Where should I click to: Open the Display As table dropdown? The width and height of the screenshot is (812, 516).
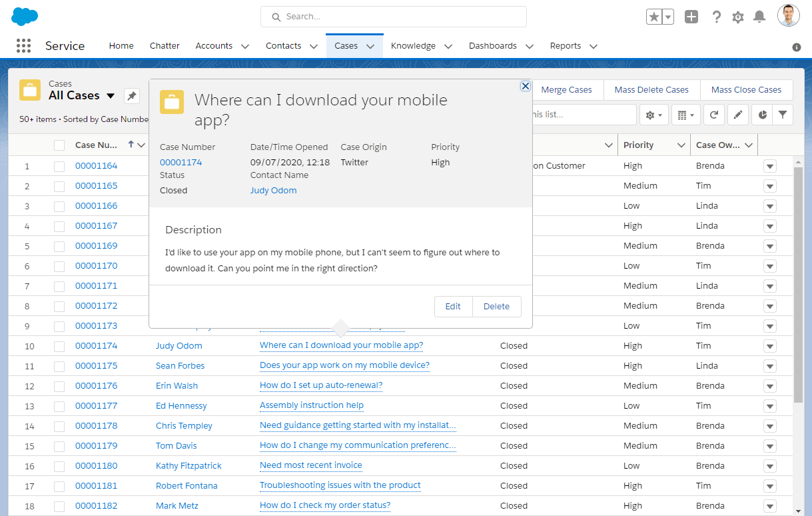click(685, 115)
